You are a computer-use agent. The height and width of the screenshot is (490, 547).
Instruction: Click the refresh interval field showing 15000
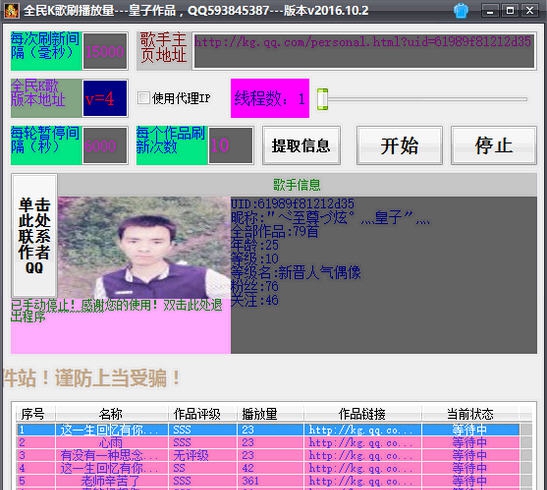tap(105, 51)
